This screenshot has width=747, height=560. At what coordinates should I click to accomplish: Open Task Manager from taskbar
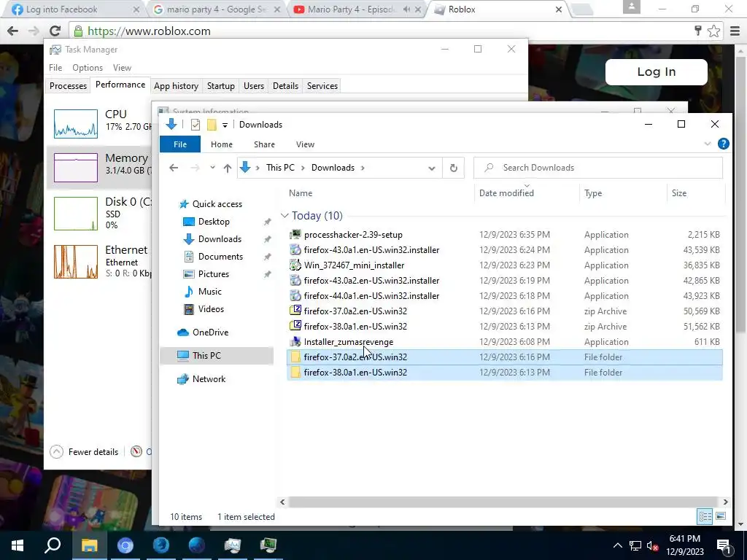(x=233, y=545)
